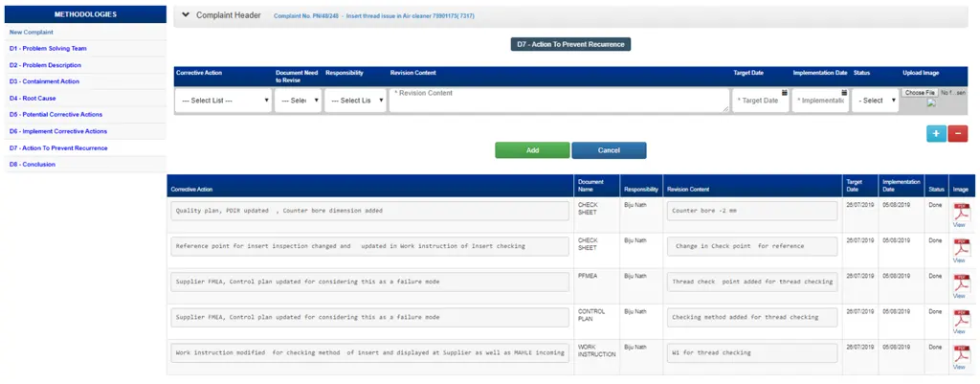The image size is (980, 384).
Task: Open PDF icon for Change in Check point row
Action: click(960, 247)
